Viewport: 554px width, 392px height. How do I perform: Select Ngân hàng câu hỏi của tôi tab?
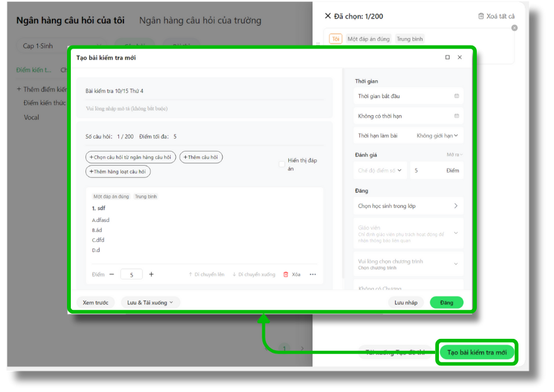click(x=71, y=20)
